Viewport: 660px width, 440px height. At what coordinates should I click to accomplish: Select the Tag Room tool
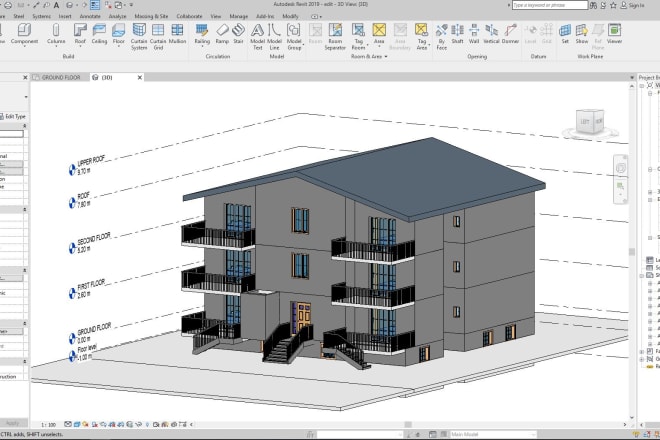click(x=358, y=36)
